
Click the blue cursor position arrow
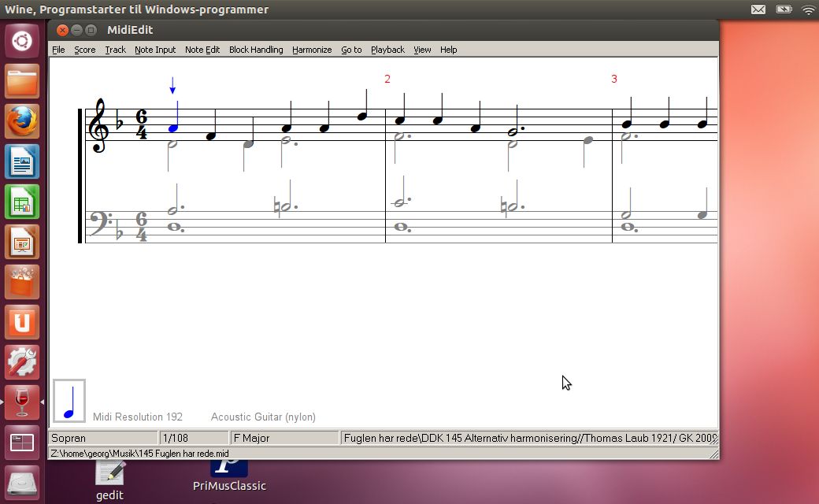(x=172, y=85)
